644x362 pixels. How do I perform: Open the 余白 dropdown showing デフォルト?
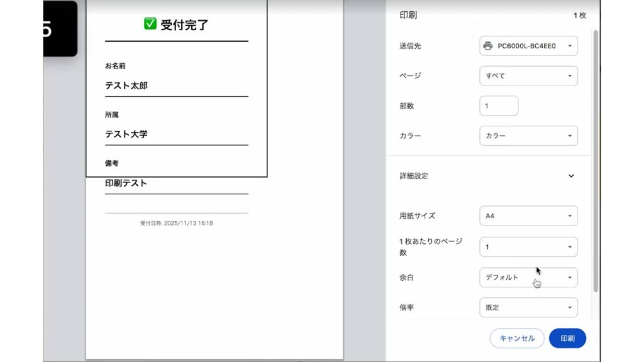528,277
